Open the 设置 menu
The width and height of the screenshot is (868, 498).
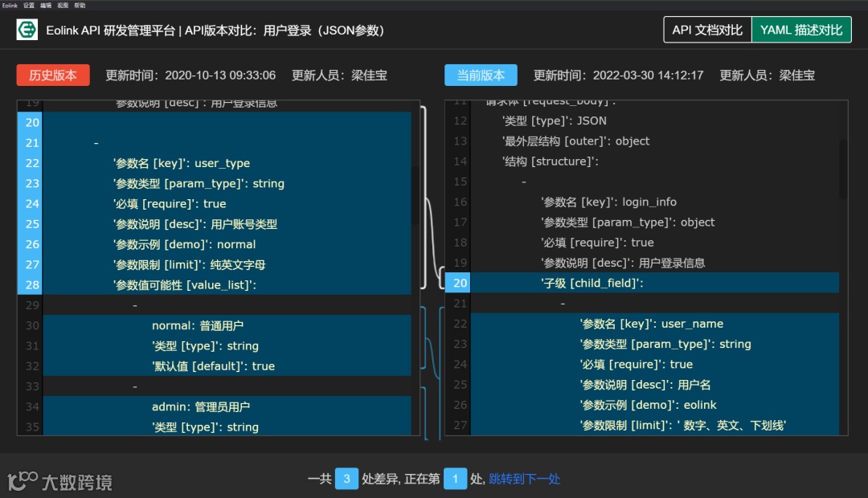[29, 5]
